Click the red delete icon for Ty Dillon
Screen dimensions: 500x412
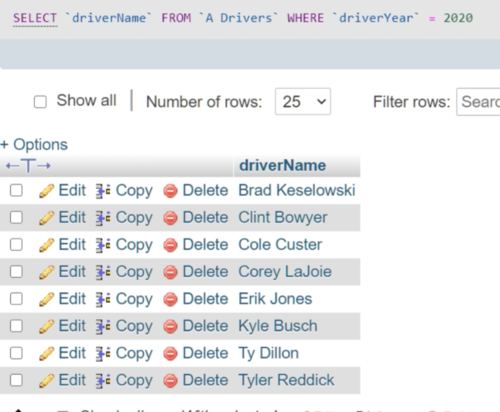(170, 354)
